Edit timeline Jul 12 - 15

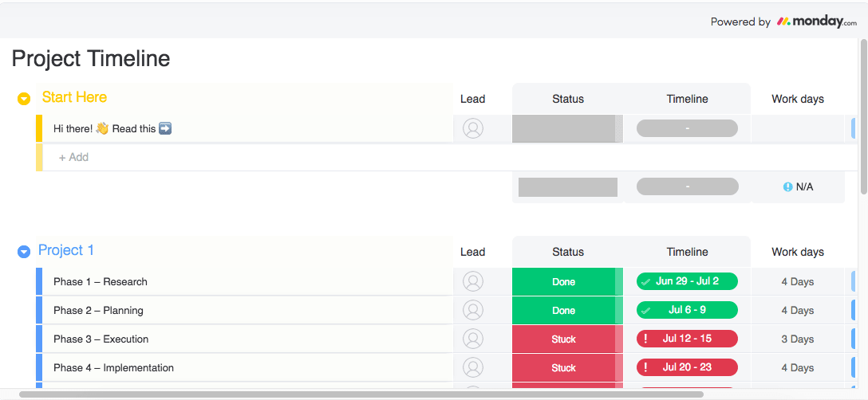pyautogui.click(x=687, y=339)
